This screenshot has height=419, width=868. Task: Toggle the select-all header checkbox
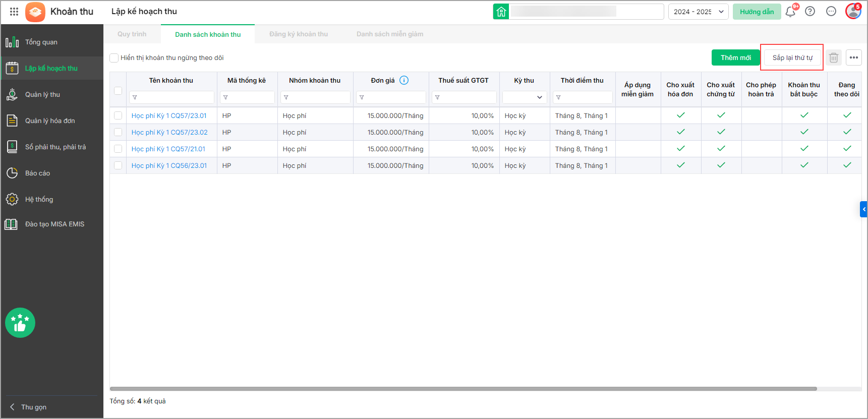(118, 91)
